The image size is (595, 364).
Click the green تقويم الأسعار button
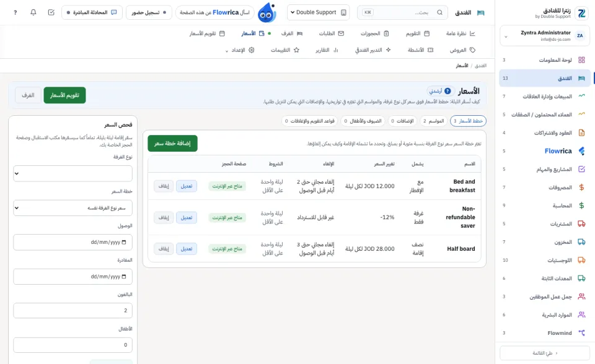(x=64, y=95)
